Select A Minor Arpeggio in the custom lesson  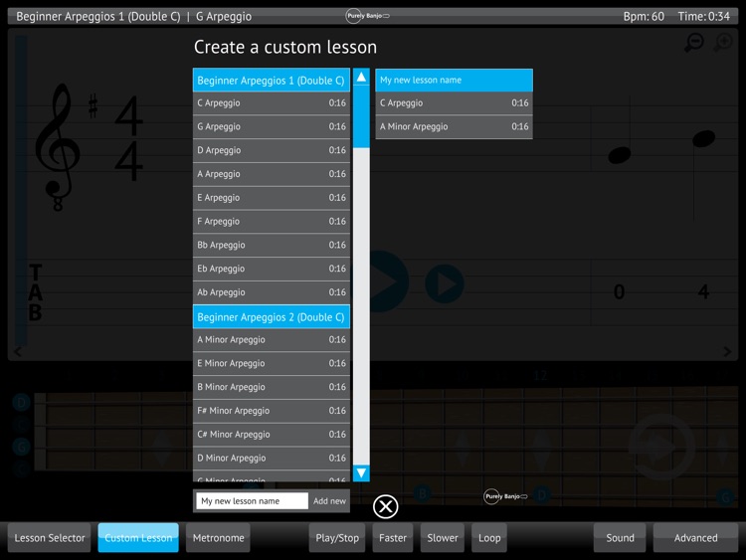pos(454,126)
